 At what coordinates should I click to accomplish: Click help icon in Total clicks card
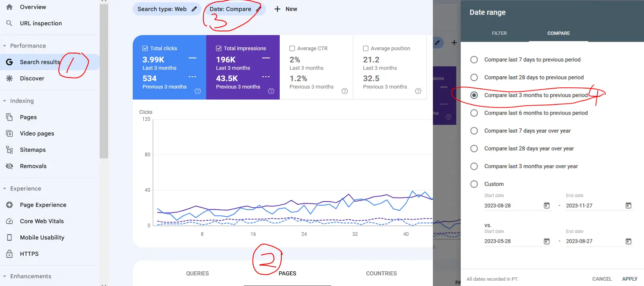pos(198,91)
